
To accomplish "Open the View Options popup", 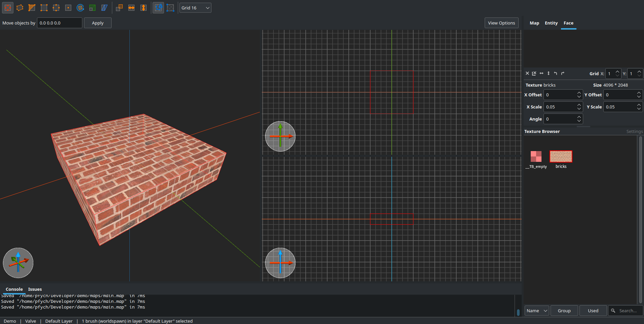I will [x=501, y=23].
